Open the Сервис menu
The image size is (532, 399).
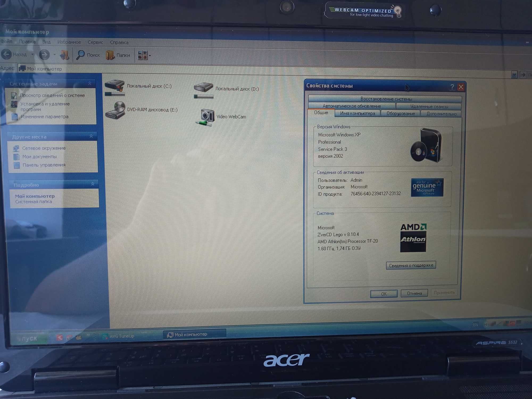[x=95, y=42]
